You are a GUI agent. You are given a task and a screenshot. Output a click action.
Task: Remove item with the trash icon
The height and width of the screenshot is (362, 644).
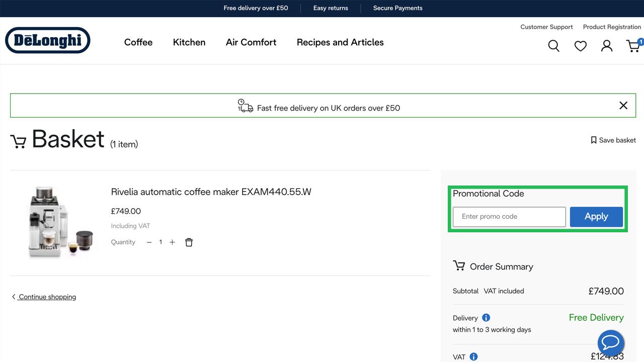[189, 242]
